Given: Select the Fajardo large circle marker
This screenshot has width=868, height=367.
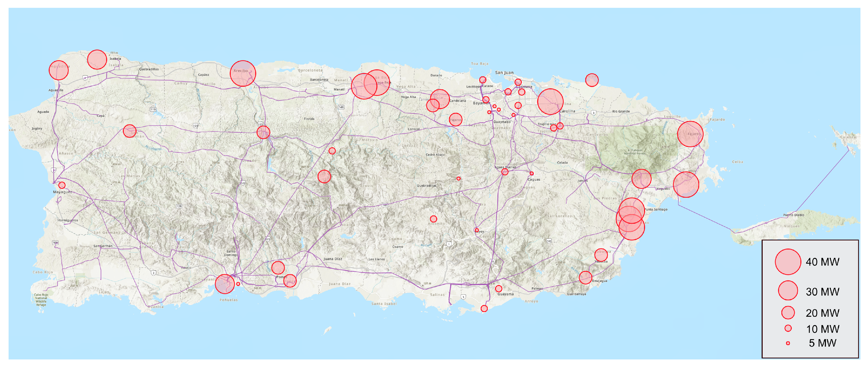Looking at the screenshot, I should [690, 134].
